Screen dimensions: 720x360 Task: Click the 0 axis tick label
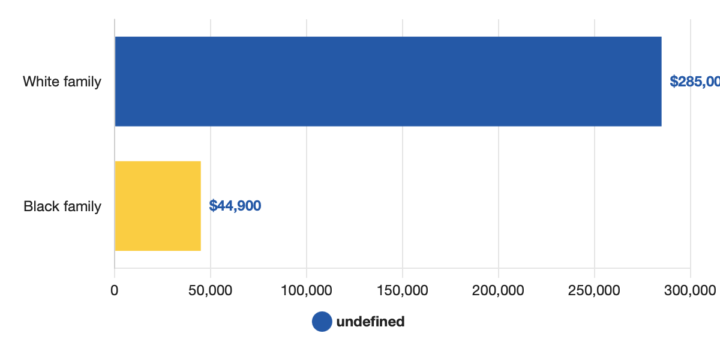[x=114, y=290]
